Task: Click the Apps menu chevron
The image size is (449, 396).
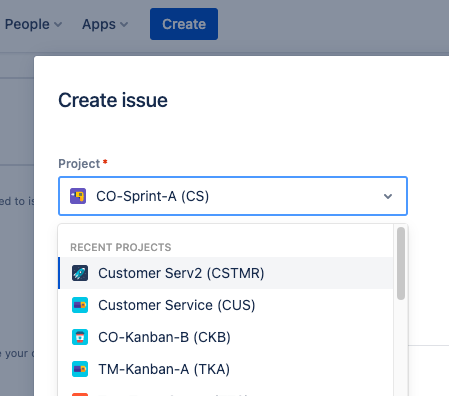Action: [124, 25]
